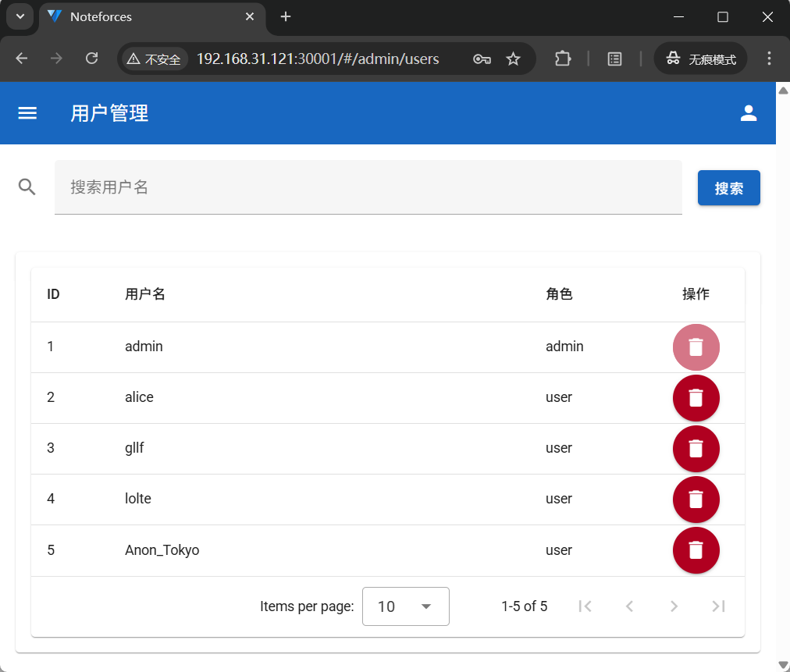Image resolution: width=790 pixels, height=672 pixels.
Task: Delete user lolte with trash button
Action: (x=696, y=500)
